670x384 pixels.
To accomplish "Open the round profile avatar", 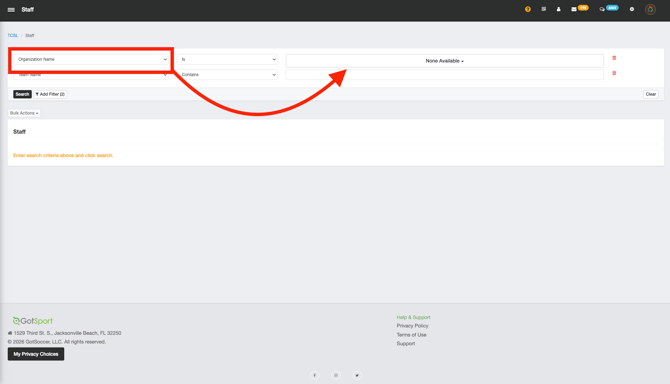I will (650, 9).
